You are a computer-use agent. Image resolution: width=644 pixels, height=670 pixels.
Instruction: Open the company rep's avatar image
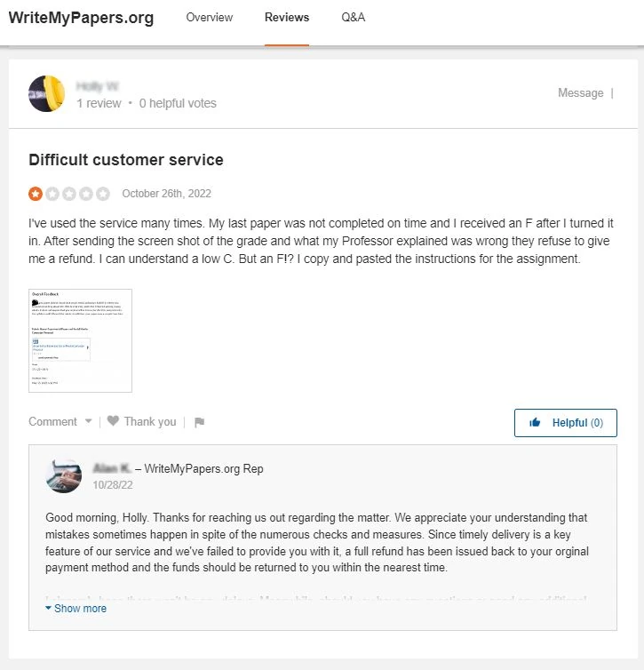(64, 476)
